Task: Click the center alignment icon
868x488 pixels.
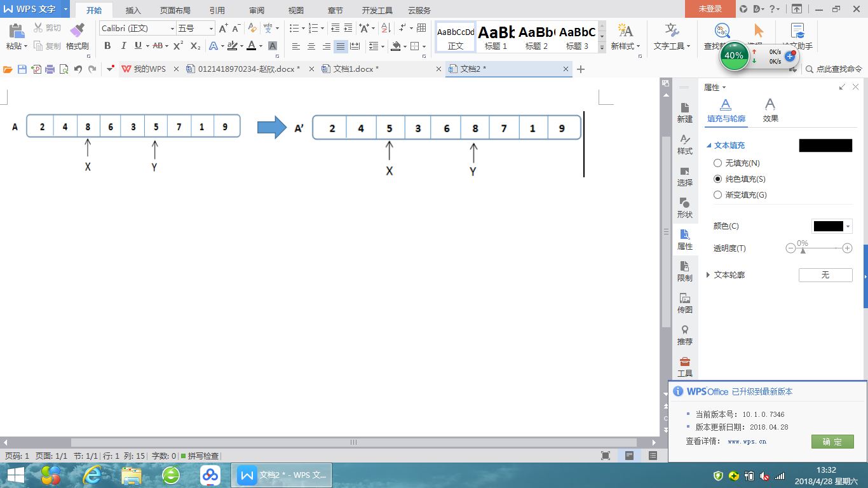Action: (311, 46)
